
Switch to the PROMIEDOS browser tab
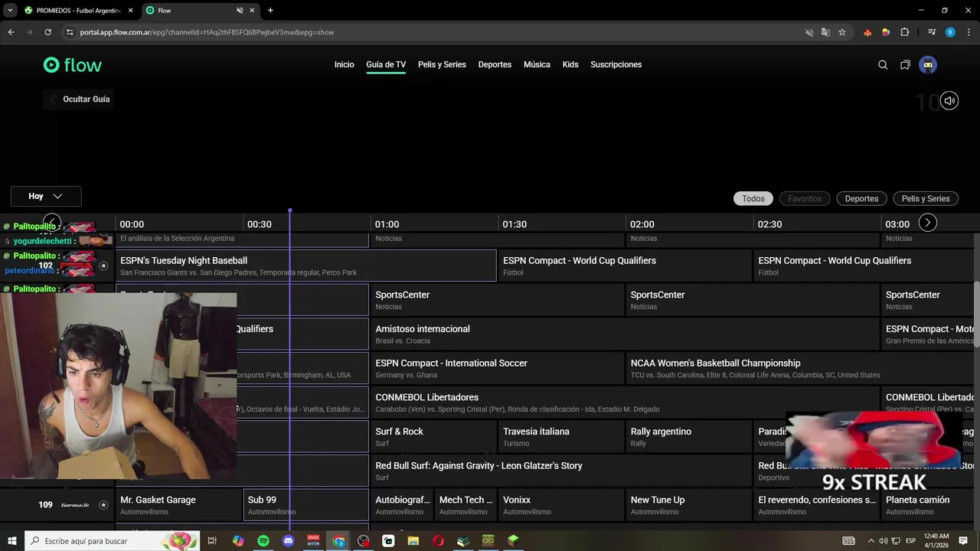coord(78,11)
